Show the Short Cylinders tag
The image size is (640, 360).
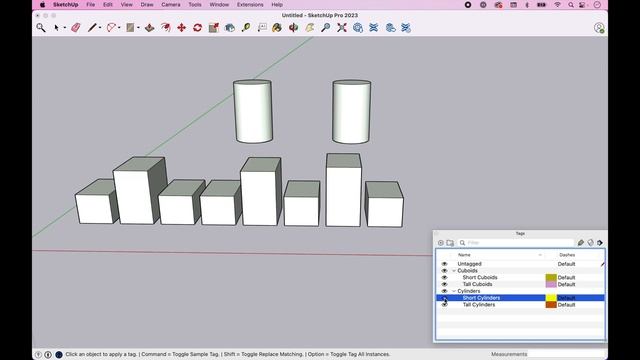tap(444, 298)
